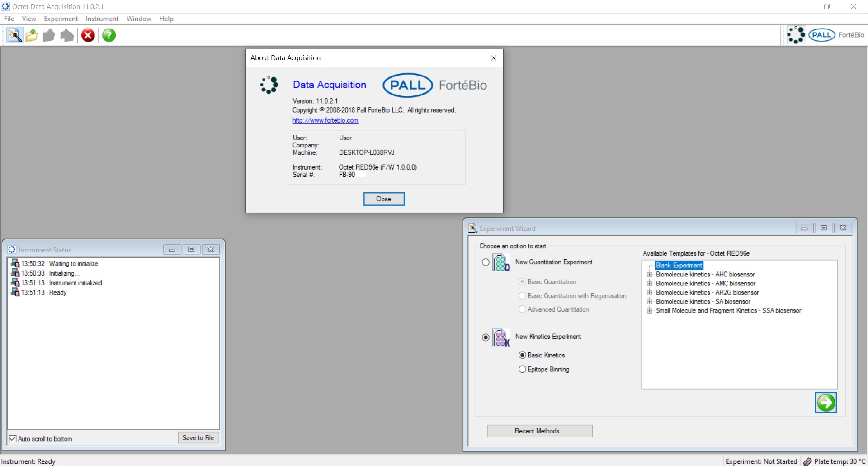868x466 pixels.
Task: Open the File menu
Action: tap(9, 19)
